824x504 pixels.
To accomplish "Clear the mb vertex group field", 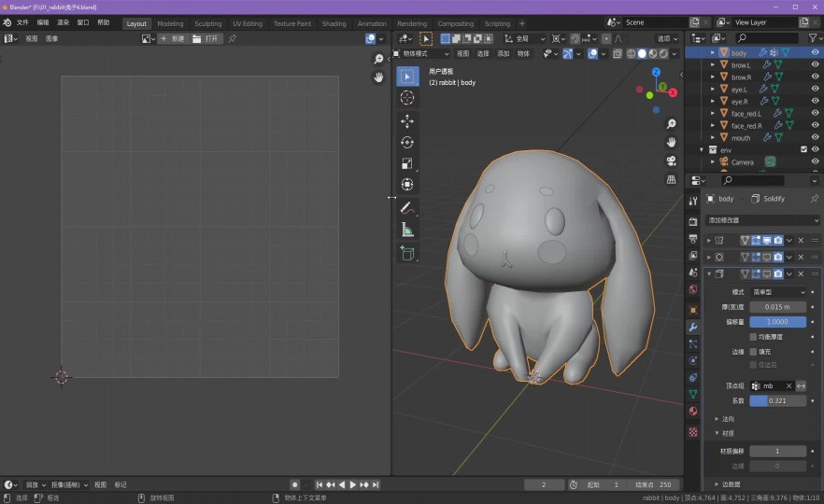I will [x=788, y=385].
